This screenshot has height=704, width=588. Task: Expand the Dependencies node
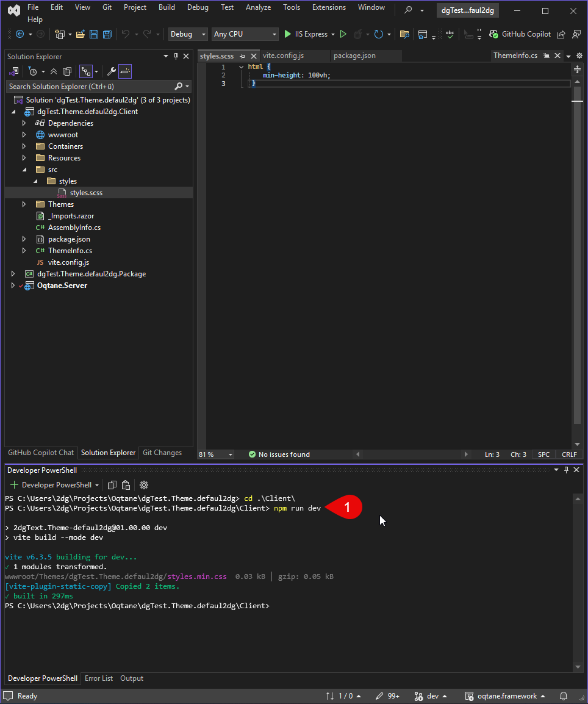pyautogui.click(x=24, y=123)
